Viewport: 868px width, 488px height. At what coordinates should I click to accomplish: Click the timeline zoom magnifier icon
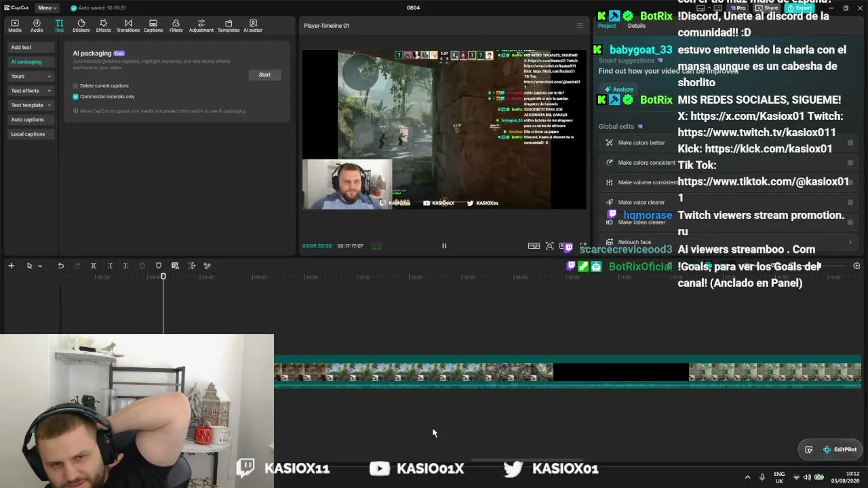pyautogui.click(x=856, y=266)
